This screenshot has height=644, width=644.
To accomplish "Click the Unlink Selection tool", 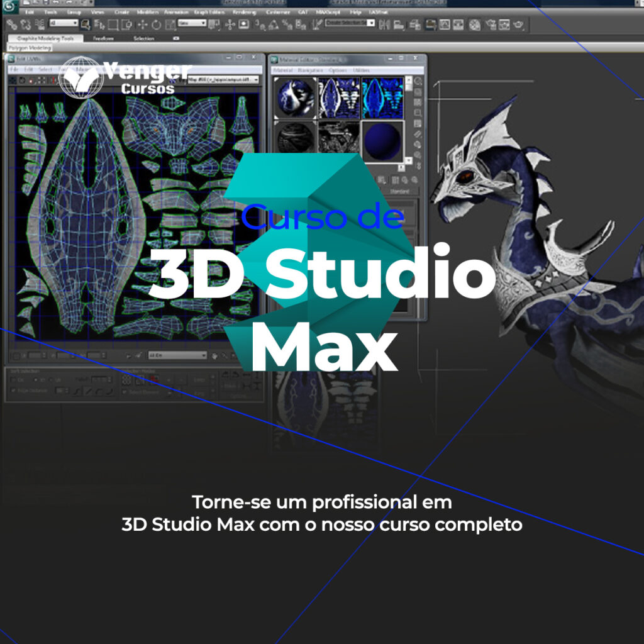I will [25, 25].
